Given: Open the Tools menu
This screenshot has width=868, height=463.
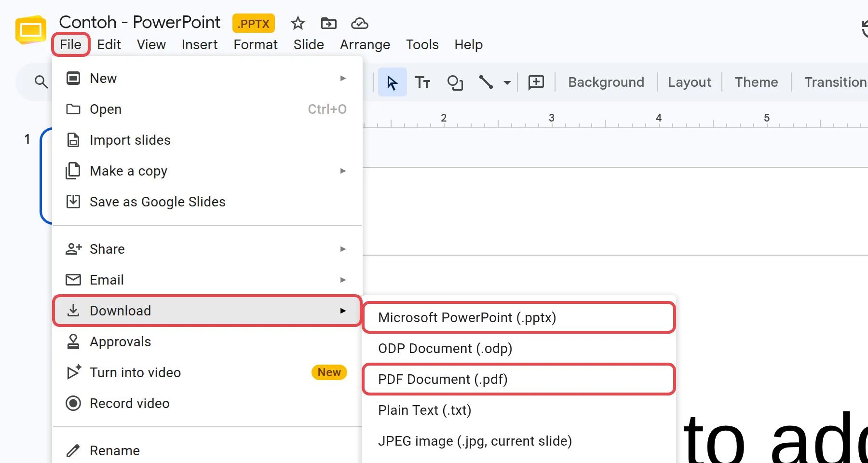Looking at the screenshot, I should click(x=422, y=44).
